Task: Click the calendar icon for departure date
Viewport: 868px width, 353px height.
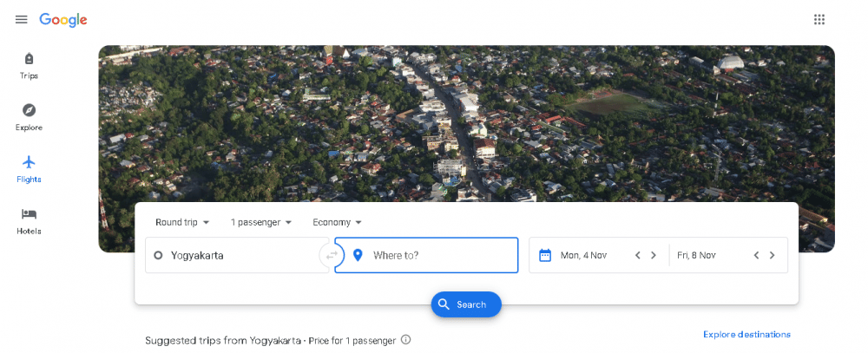Action: [545, 255]
